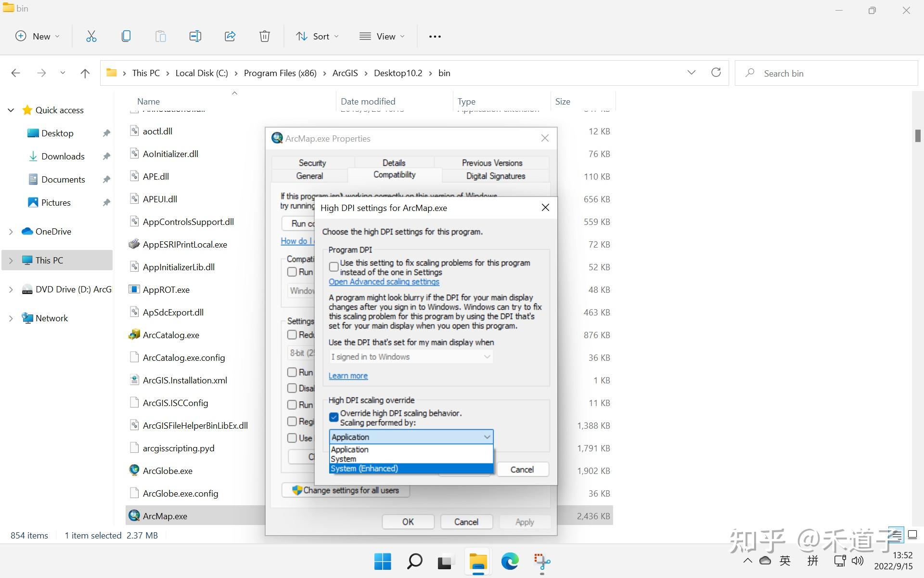Click Change settings for all users
Image resolution: width=924 pixels, height=578 pixels.
click(346, 490)
